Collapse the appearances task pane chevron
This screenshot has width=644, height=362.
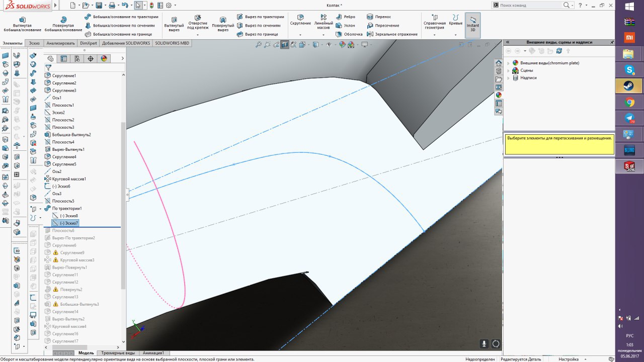(x=508, y=42)
